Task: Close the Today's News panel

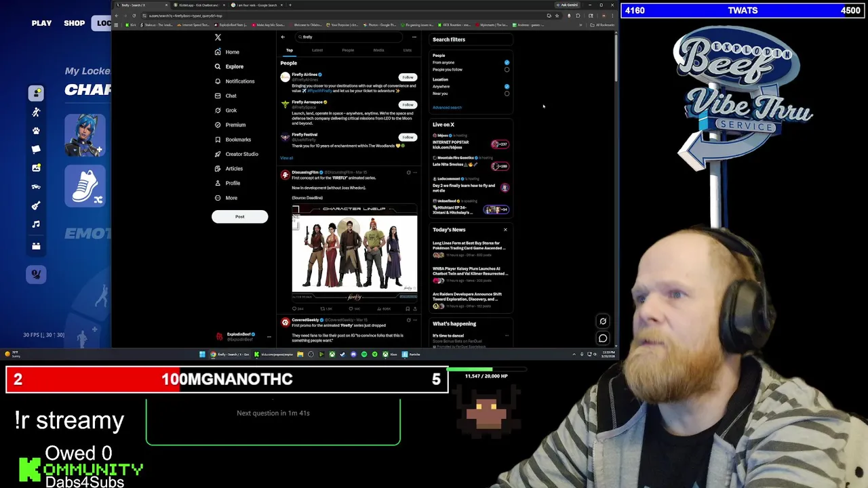Action: tap(505, 230)
